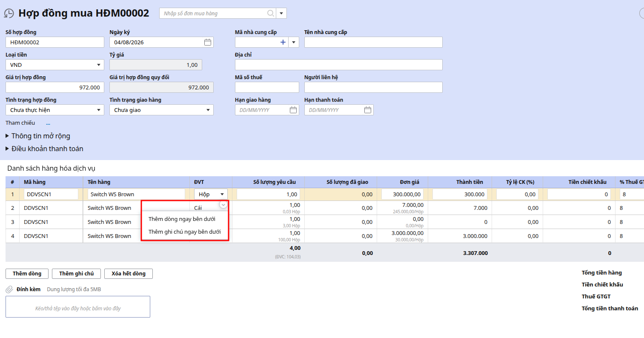This screenshot has height=338, width=644.
Task: Click the search magnifier in the purchase order box
Action: pyautogui.click(x=270, y=13)
